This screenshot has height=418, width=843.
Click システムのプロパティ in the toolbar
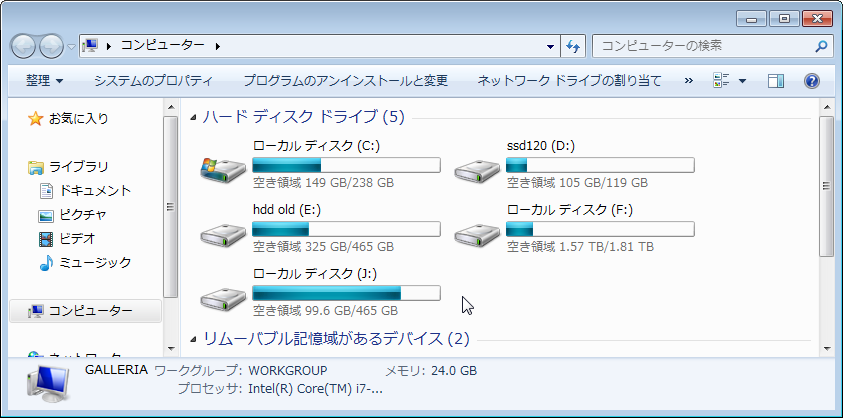pyautogui.click(x=153, y=81)
